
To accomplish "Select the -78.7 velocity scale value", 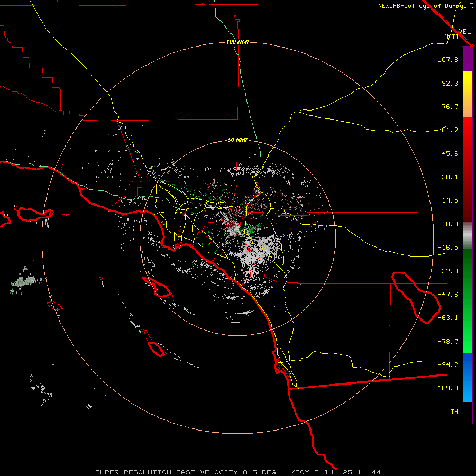I will [448, 342].
